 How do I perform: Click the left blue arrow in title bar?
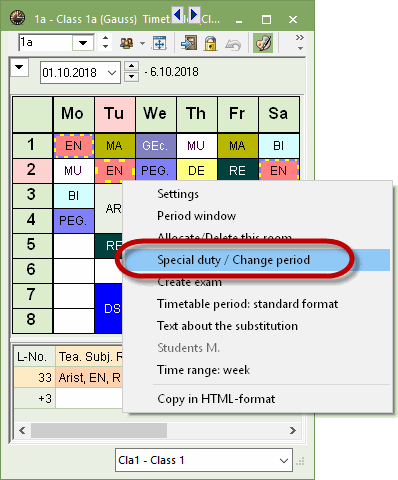tap(177, 15)
